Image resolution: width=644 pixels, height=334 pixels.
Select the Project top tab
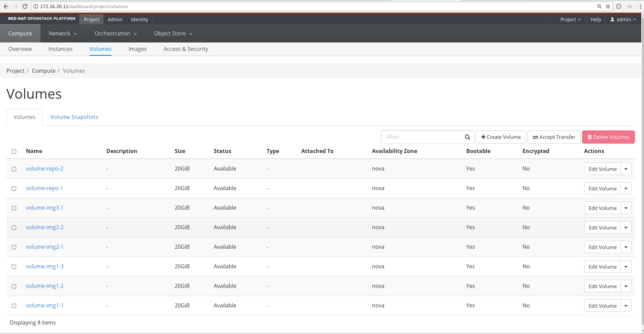[x=91, y=20]
